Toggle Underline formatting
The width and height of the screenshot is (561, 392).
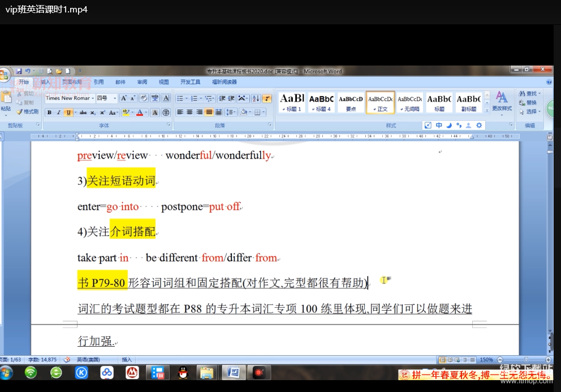[x=68, y=112]
